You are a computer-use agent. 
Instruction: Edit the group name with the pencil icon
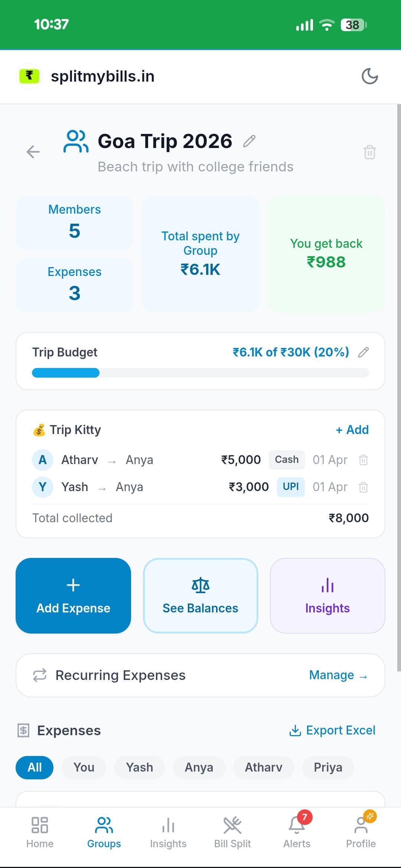click(249, 141)
